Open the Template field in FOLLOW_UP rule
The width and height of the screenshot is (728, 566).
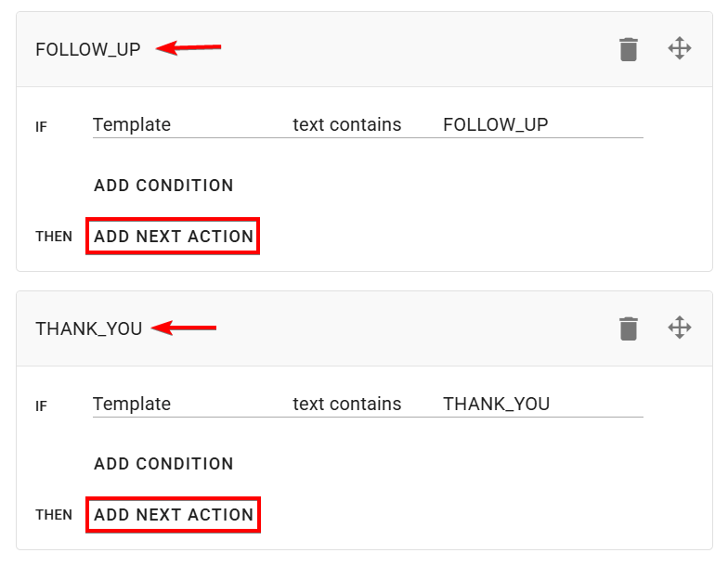click(x=132, y=124)
